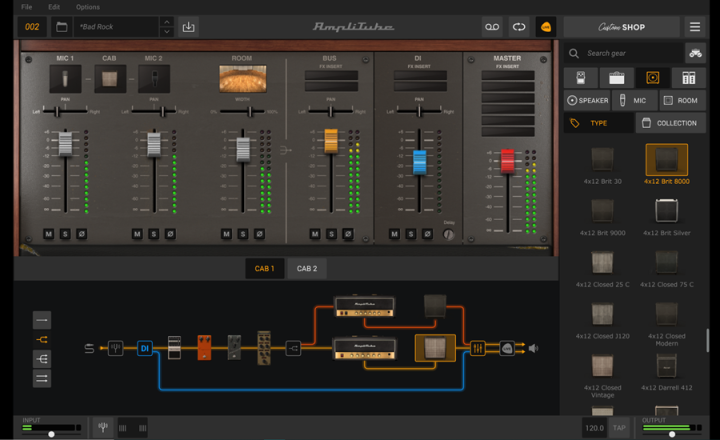Click the speaker output icon in chain
Image resolution: width=720 pixels, height=440 pixels.
[533, 348]
